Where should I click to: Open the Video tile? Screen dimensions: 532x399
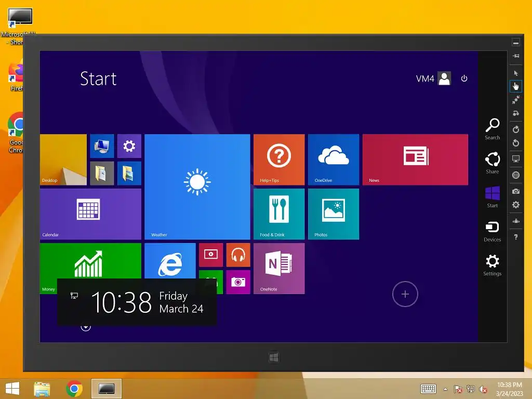pos(211,255)
